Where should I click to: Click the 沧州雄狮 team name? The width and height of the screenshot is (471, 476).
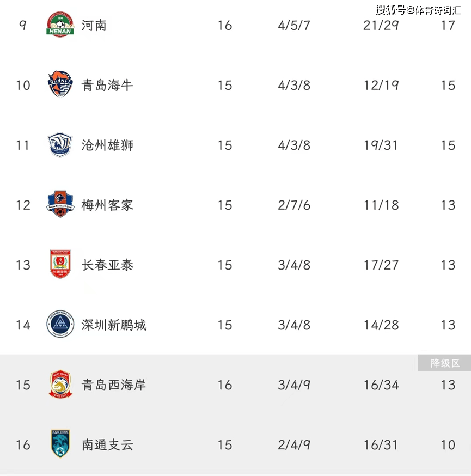[x=107, y=145]
